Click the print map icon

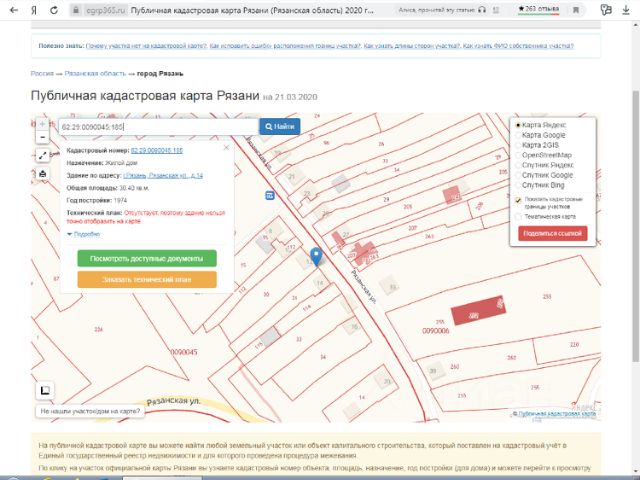click(43, 173)
